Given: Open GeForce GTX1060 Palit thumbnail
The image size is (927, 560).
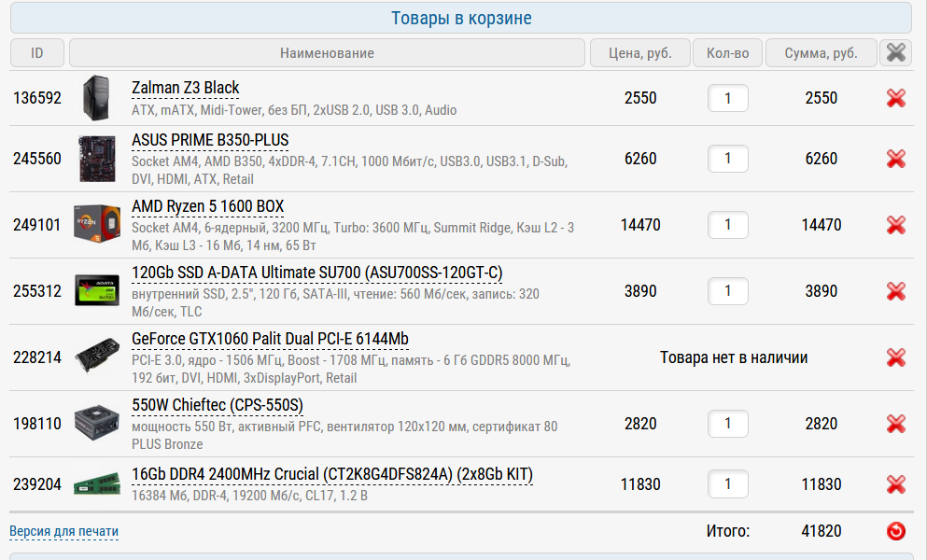Looking at the screenshot, I should 97,356.
